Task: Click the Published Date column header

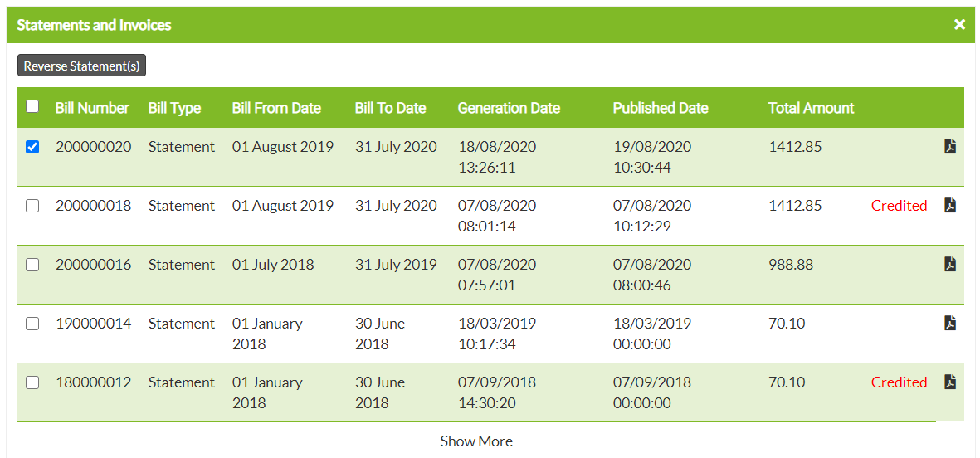Action: pos(661,108)
